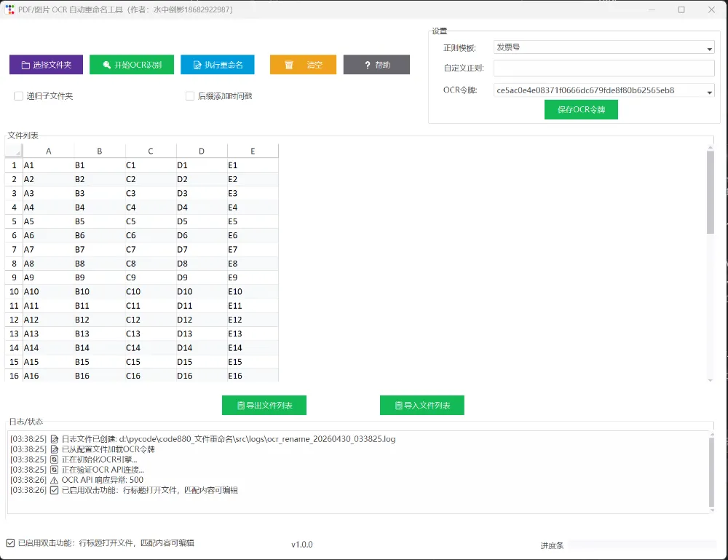Click cell D10 in the file list
The width and height of the screenshot is (728, 560).
click(202, 291)
